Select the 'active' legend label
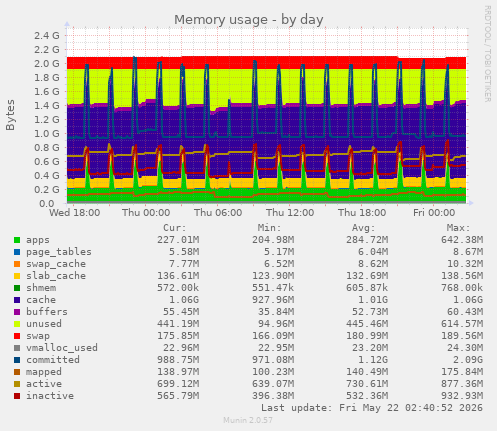 click(44, 384)
